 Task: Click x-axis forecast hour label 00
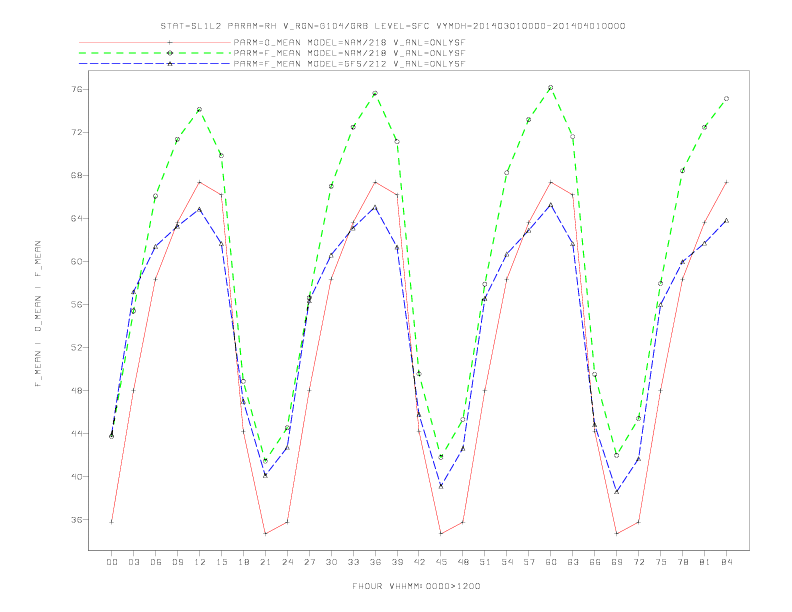[112, 562]
